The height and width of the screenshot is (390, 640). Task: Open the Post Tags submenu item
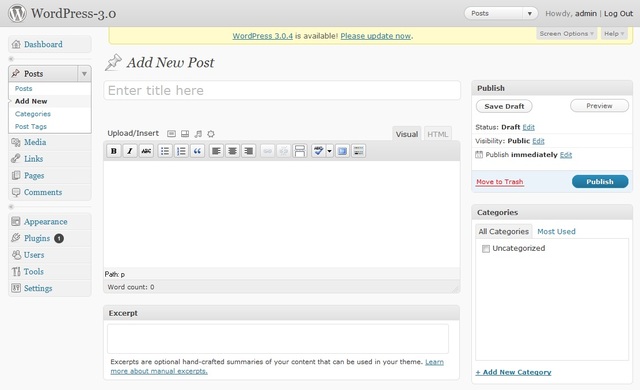[31, 126]
